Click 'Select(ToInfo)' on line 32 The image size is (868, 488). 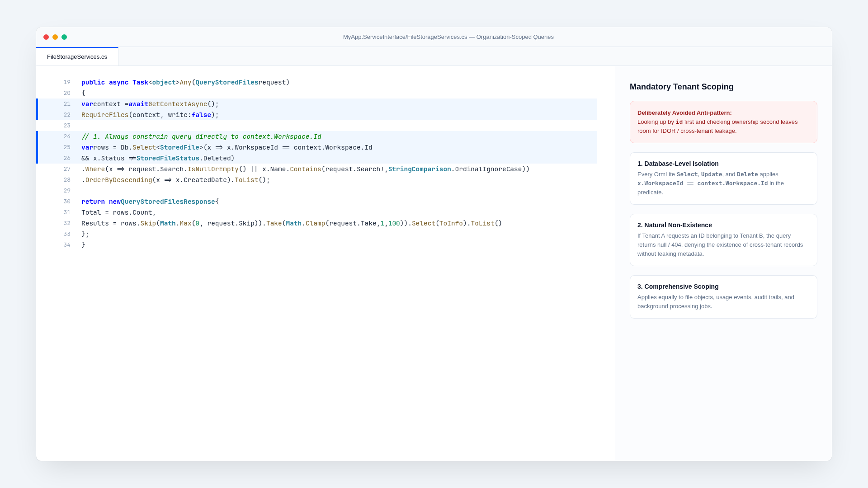pyautogui.click(x=439, y=223)
